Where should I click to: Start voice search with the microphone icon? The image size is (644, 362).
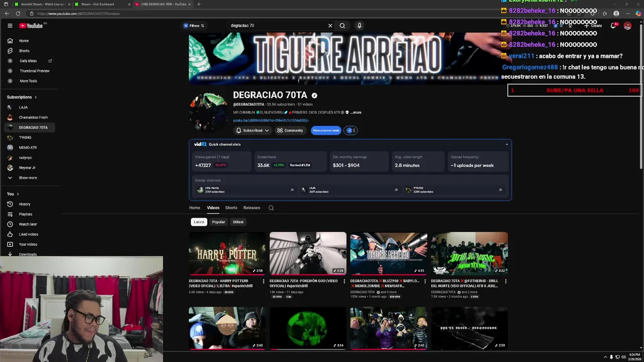pos(359,26)
